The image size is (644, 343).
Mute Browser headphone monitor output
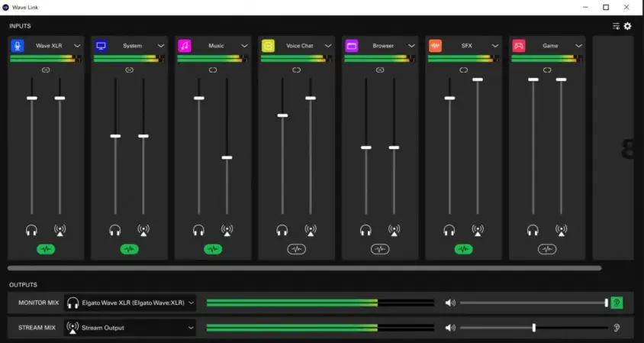366,230
